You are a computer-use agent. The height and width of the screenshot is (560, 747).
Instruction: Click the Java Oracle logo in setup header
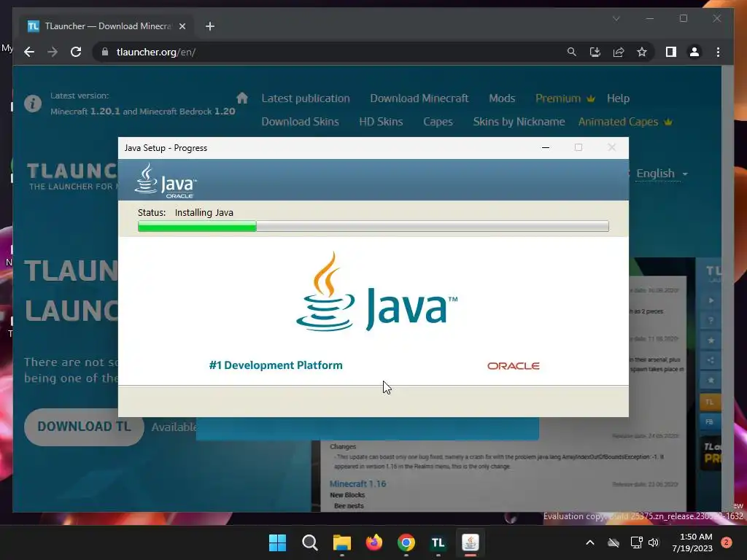point(166,181)
